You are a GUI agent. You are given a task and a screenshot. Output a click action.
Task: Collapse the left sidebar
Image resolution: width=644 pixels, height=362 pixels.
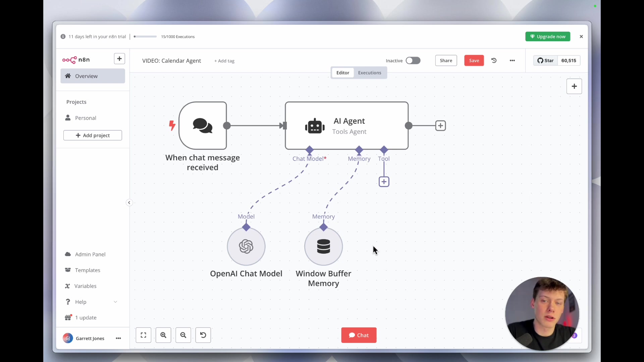point(129,202)
